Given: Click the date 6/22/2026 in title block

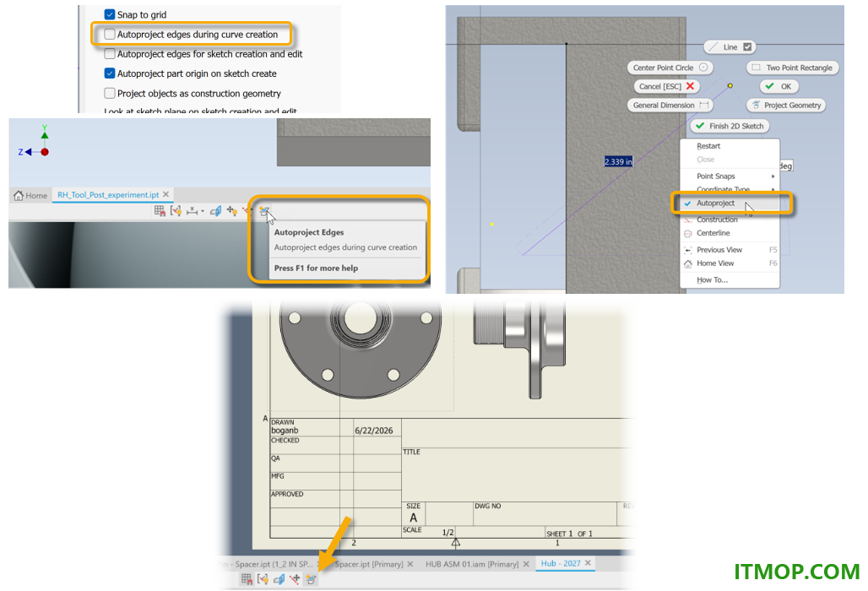Looking at the screenshot, I should [374, 431].
